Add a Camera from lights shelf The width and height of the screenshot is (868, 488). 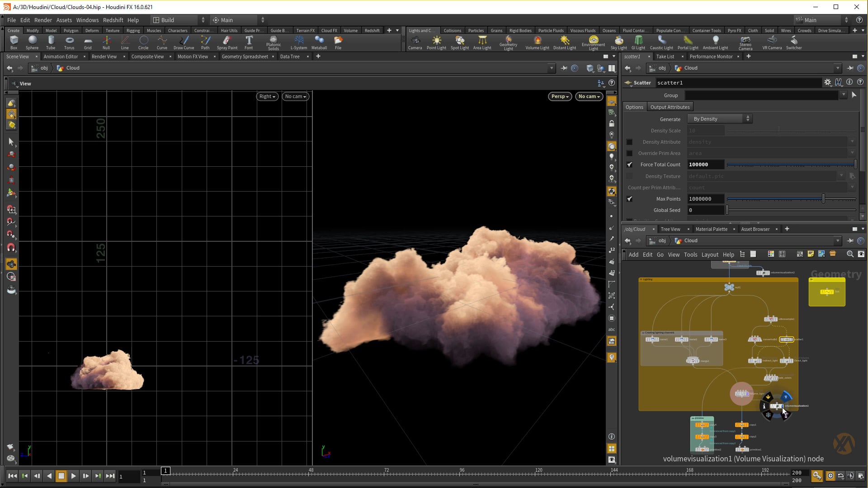[x=415, y=42]
